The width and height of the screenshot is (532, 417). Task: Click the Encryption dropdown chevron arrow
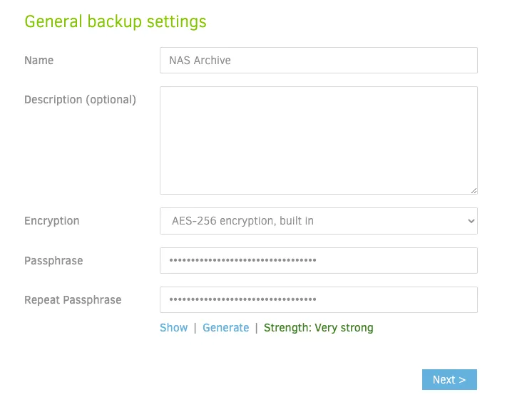coord(471,221)
